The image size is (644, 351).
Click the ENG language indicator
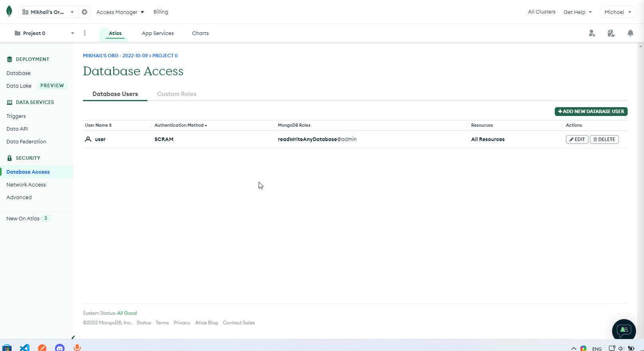click(x=597, y=349)
